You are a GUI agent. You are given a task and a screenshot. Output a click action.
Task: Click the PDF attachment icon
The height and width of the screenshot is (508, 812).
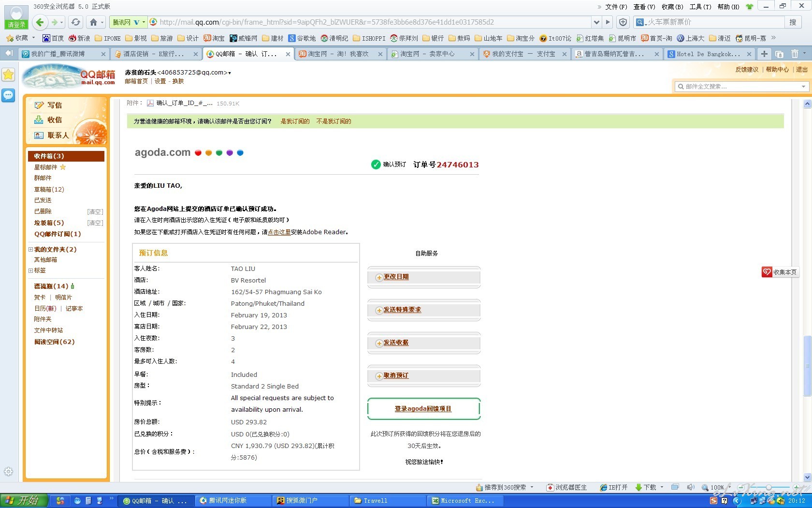(x=150, y=103)
